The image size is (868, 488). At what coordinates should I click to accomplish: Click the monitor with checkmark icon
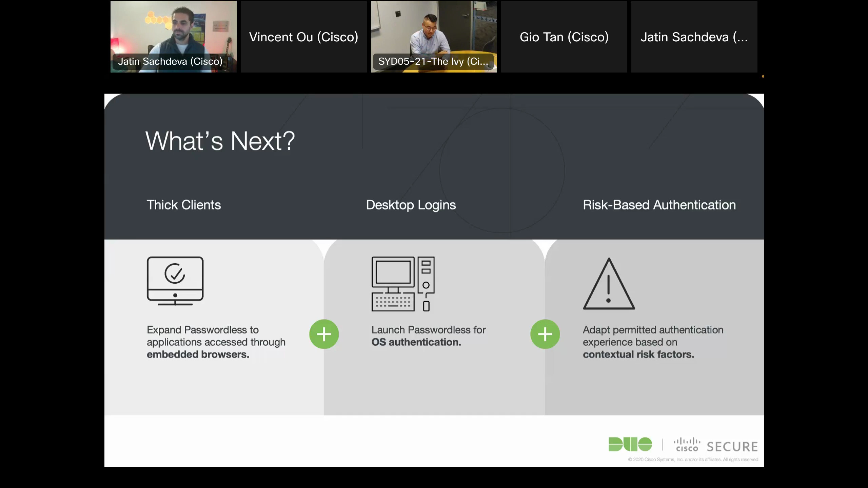175,281
